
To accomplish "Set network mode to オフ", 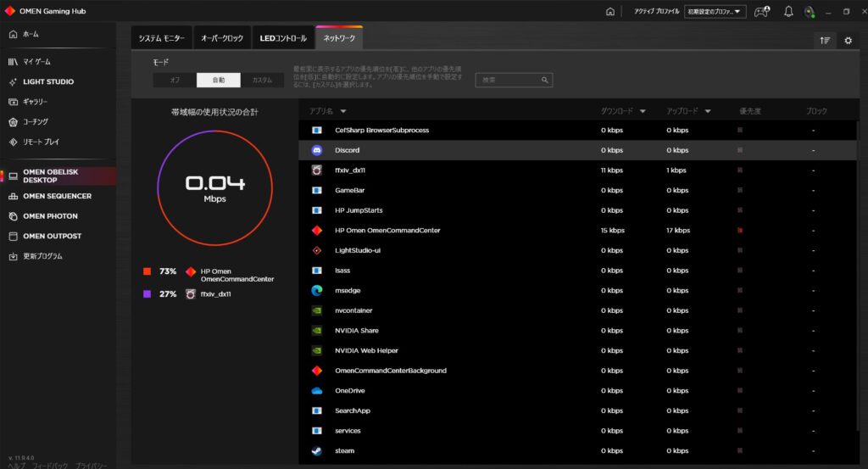I will [175, 80].
